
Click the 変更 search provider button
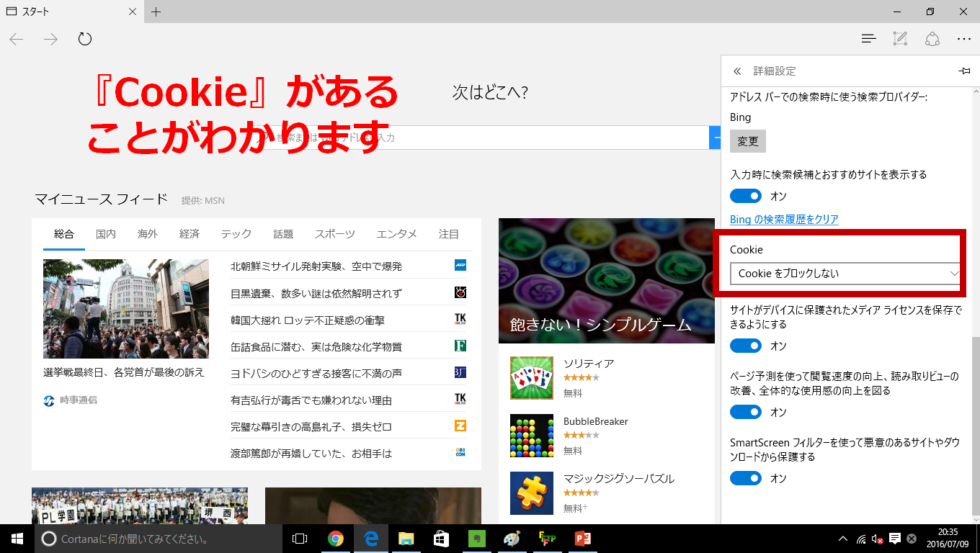pyautogui.click(x=748, y=141)
